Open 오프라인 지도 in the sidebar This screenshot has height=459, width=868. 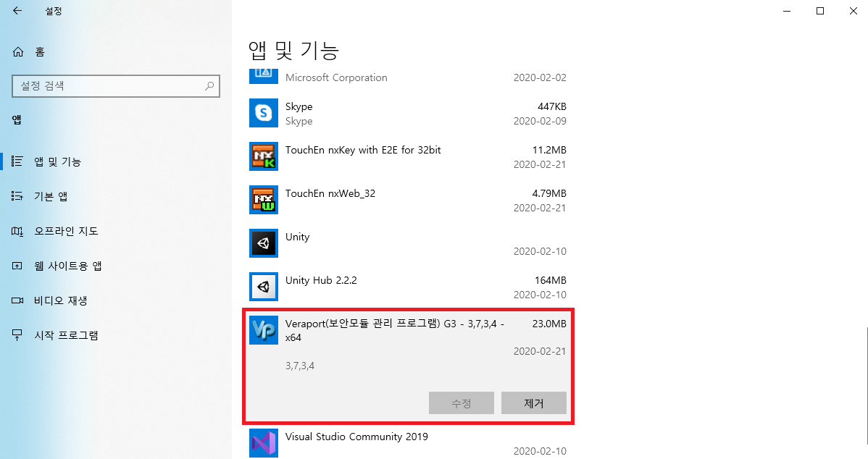point(67,231)
